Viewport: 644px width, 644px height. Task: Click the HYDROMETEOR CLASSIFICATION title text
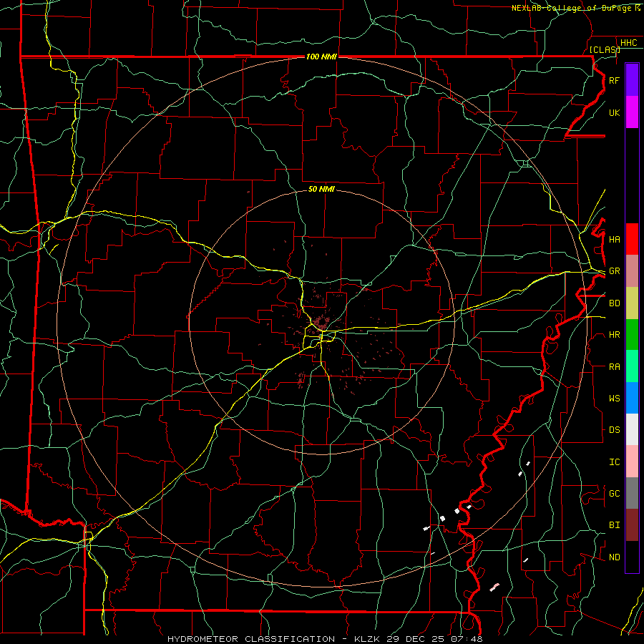251,639
